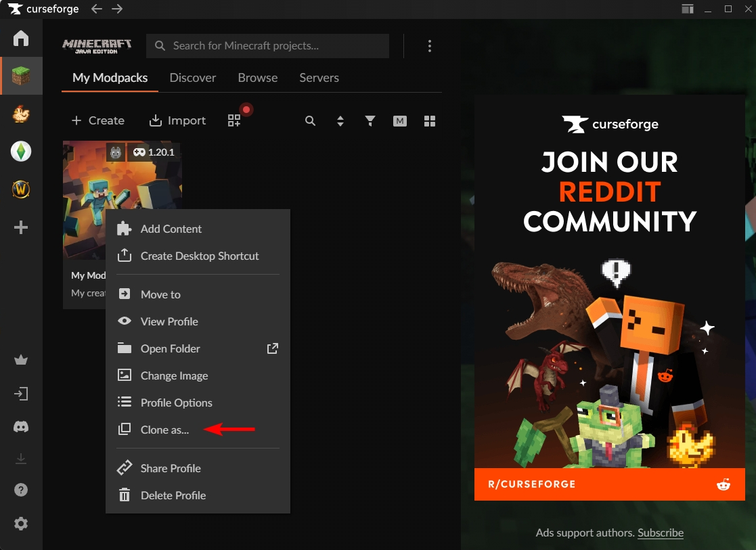
Task: Click the 1.20.1 version badge
Action: click(154, 152)
